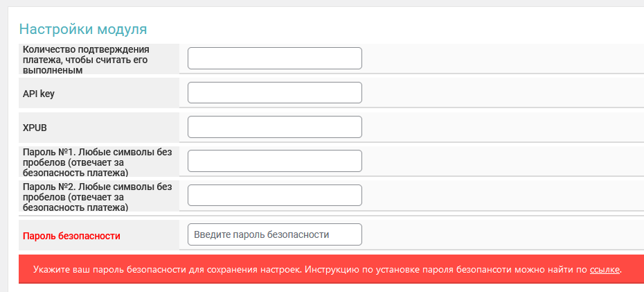
Task: Focus the 'Введите пароль безопасности' field
Action: (275, 234)
